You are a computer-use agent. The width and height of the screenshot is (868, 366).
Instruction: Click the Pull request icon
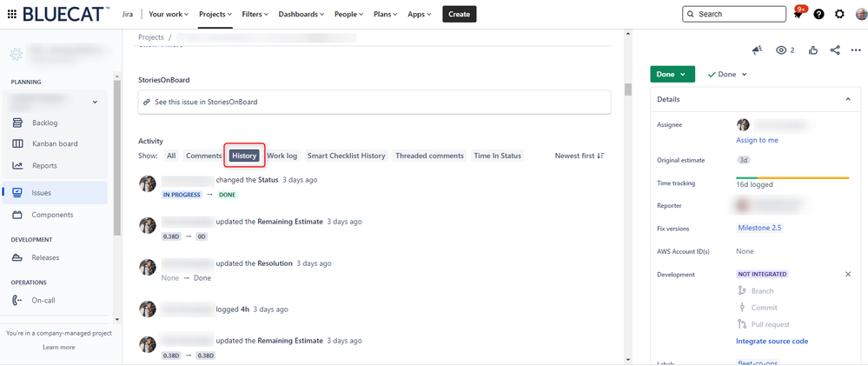pos(742,324)
